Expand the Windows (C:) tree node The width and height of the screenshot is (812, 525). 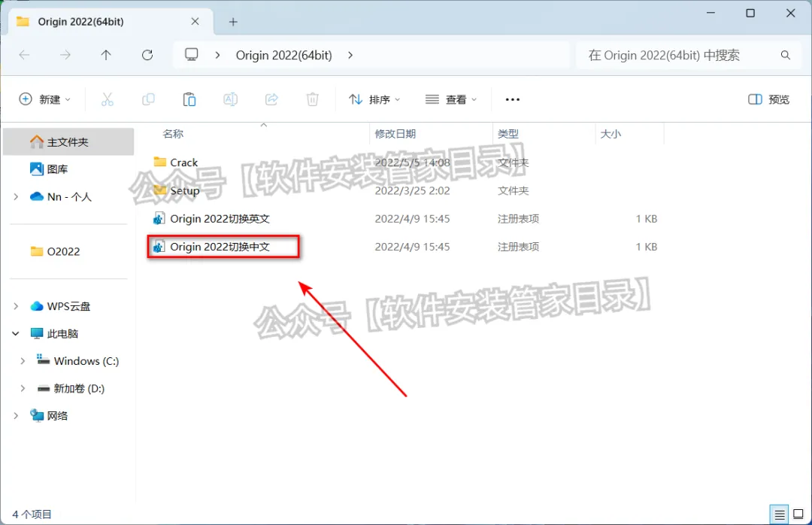point(23,361)
